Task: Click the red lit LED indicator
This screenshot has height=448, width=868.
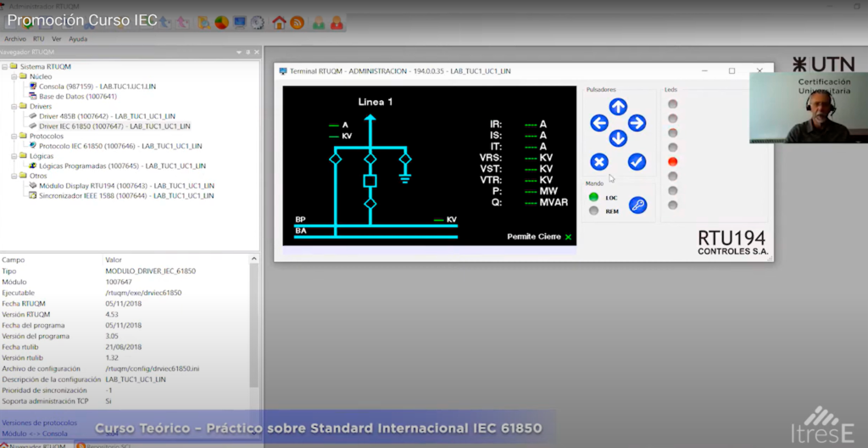Action: 672,162
